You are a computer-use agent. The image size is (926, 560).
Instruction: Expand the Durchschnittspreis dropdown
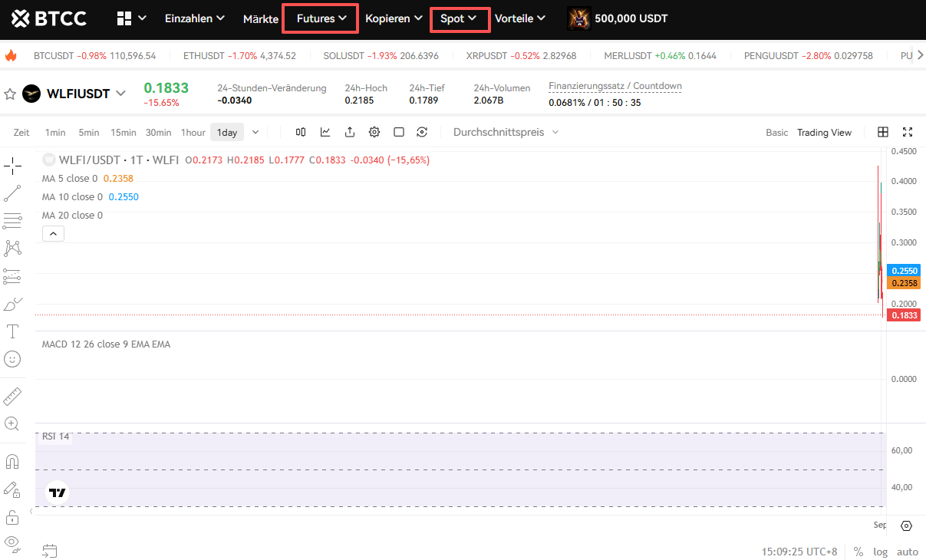(506, 132)
